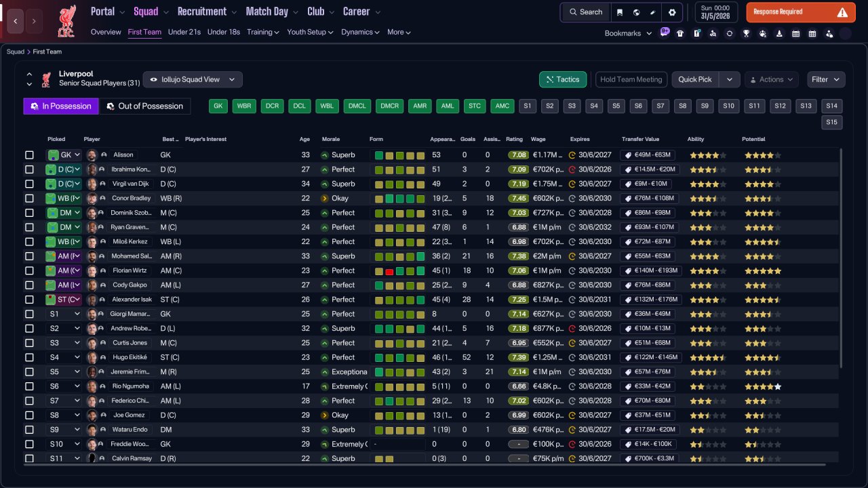The height and width of the screenshot is (488, 868).
Task: Open Alisson's GK picked-position dropdown
Action: click(x=64, y=155)
